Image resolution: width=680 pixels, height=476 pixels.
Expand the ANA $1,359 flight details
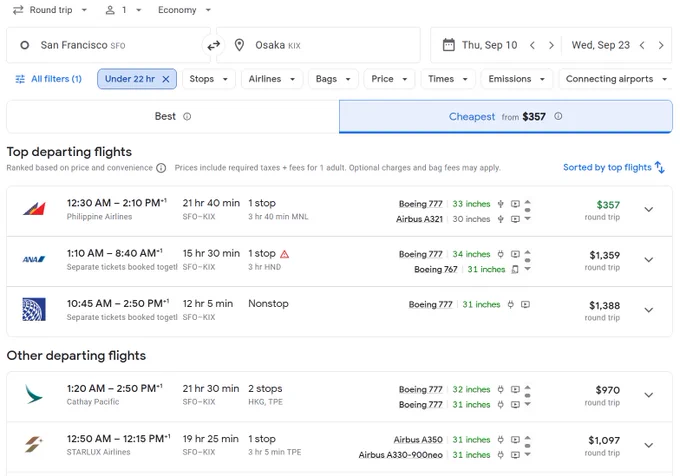click(x=648, y=260)
